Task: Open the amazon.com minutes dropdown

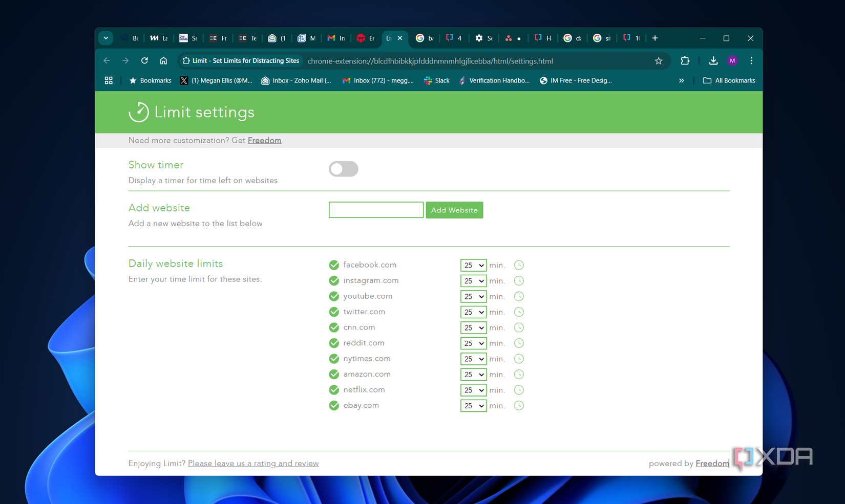Action: (473, 375)
